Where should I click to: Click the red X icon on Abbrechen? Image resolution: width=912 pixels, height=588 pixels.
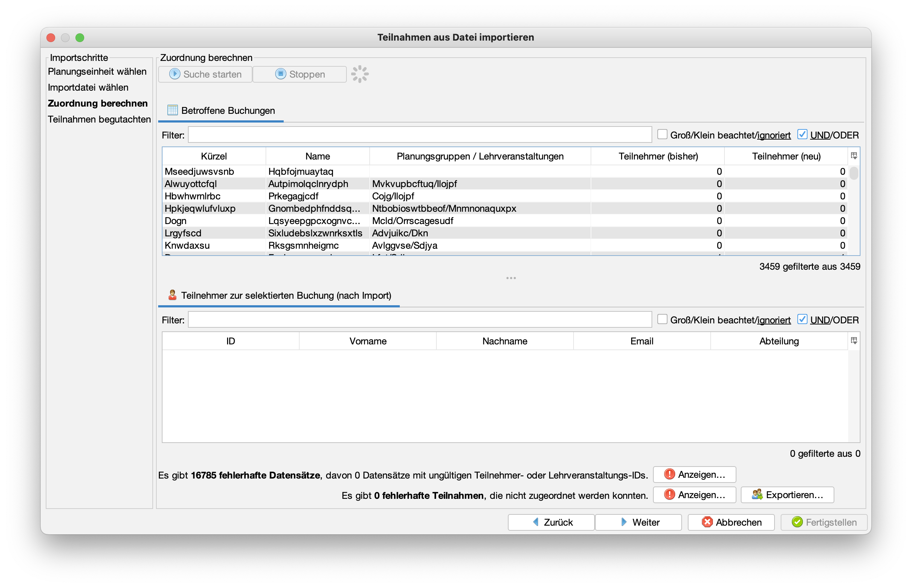(x=707, y=522)
